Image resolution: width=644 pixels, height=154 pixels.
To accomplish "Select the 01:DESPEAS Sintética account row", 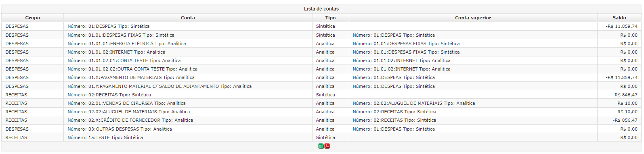I will click(x=321, y=26).
